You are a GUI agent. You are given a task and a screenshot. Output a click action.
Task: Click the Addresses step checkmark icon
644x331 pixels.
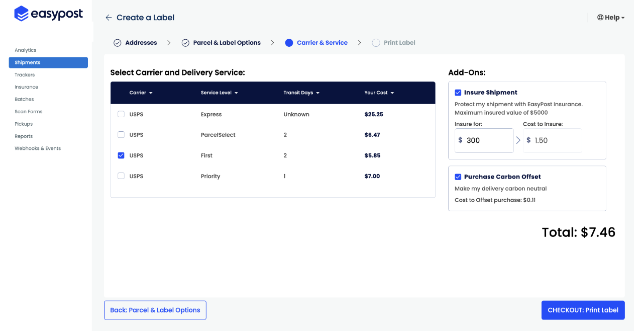pyautogui.click(x=118, y=43)
